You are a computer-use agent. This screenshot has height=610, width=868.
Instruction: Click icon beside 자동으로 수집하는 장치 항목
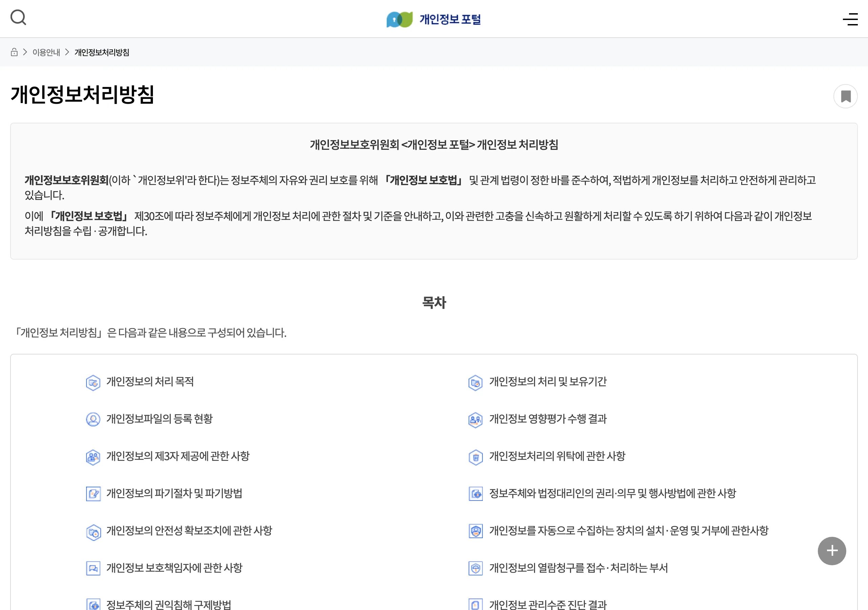click(476, 531)
